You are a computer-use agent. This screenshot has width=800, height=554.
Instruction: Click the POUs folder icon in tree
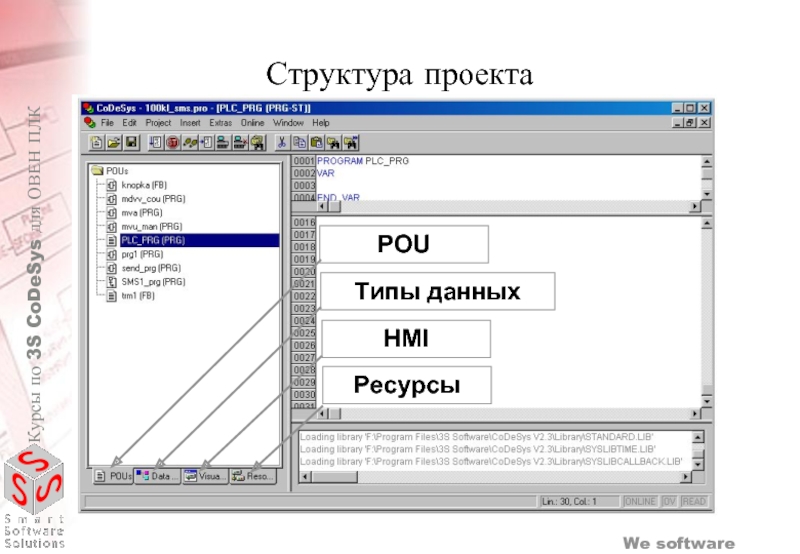point(97,171)
